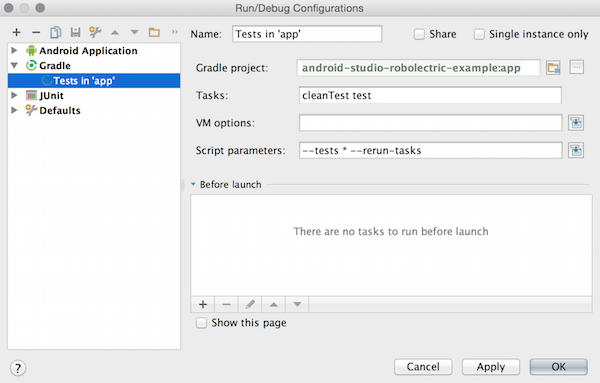Expand VM options field editor
This screenshot has width=600, height=383.
(576, 123)
